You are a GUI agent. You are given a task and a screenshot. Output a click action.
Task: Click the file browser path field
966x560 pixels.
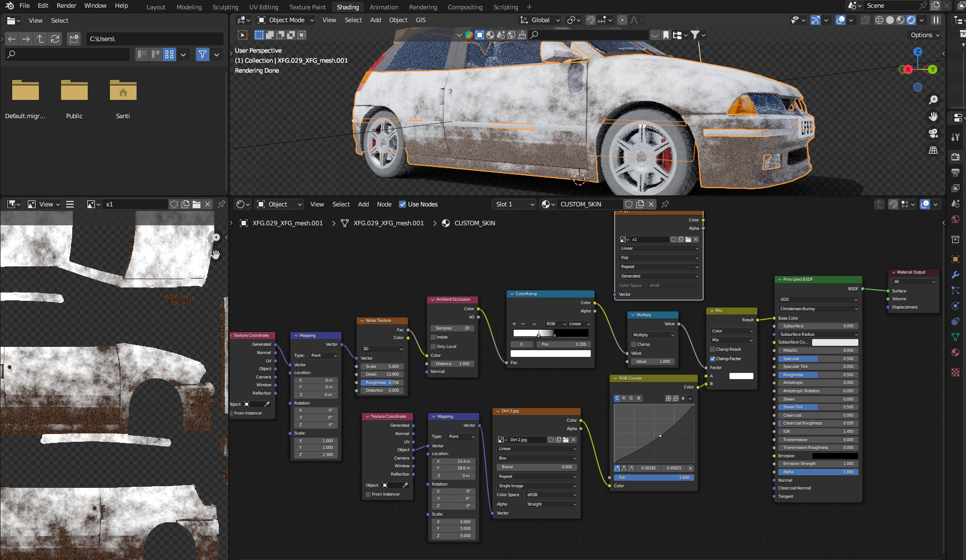[x=155, y=39]
